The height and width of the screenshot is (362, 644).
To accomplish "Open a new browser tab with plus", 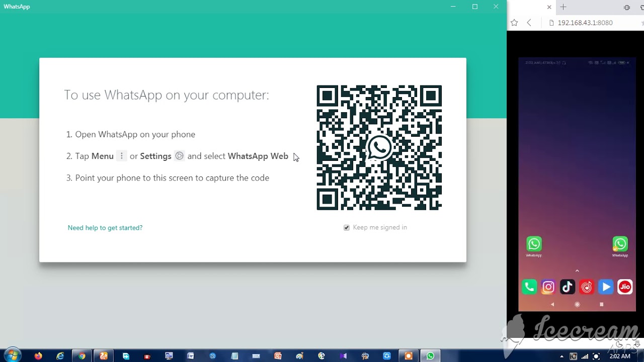I will 563,7.
